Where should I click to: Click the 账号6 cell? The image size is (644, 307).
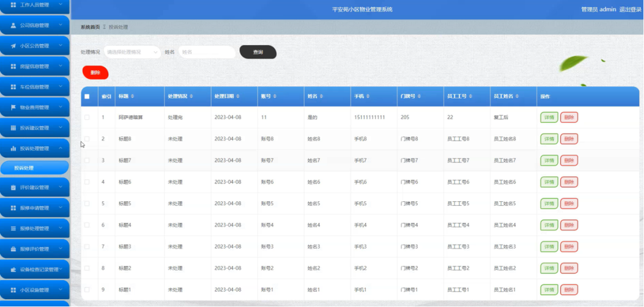[x=267, y=182]
